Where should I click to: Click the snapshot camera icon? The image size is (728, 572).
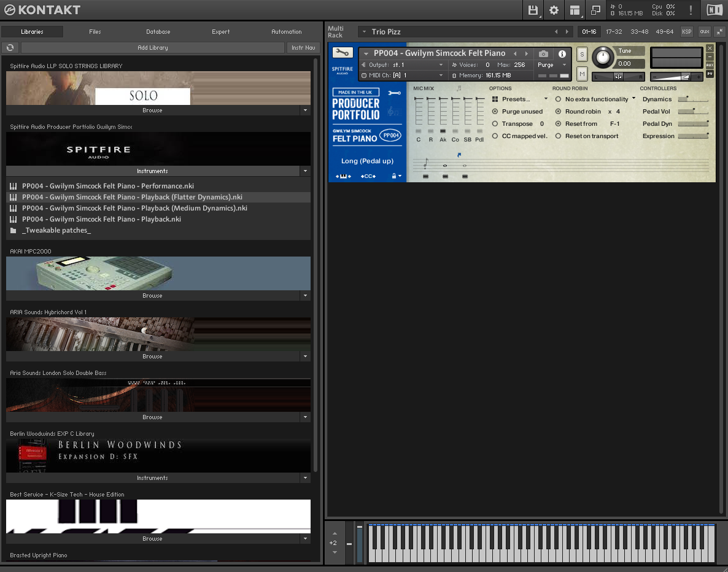[543, 54]
